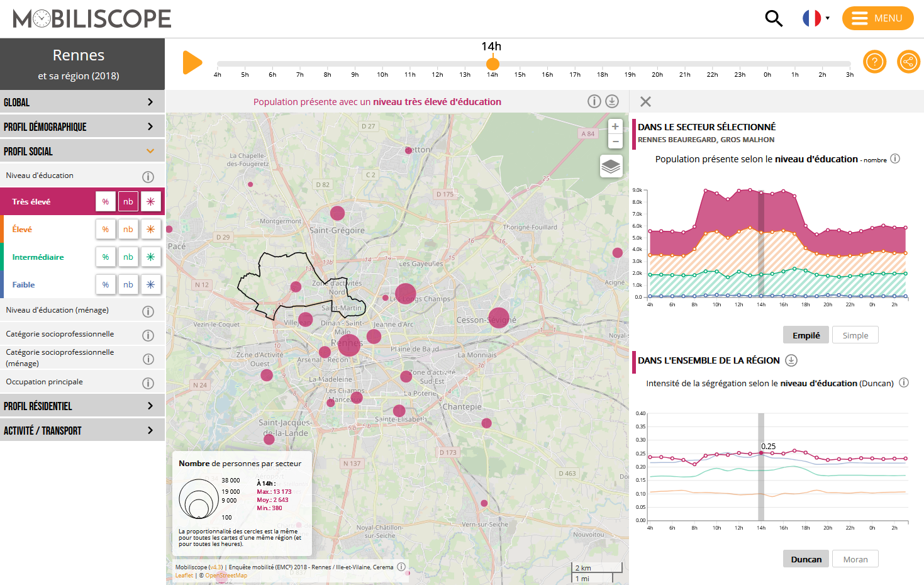Open the orange share icon
Viewport: 924px width, 585px height.
[908, 62]
